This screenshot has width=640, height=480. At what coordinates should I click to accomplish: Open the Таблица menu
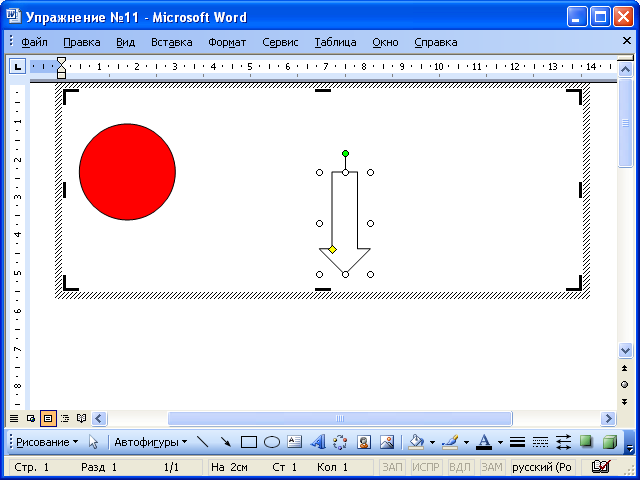pyautogui.click(x=335, y=42)
